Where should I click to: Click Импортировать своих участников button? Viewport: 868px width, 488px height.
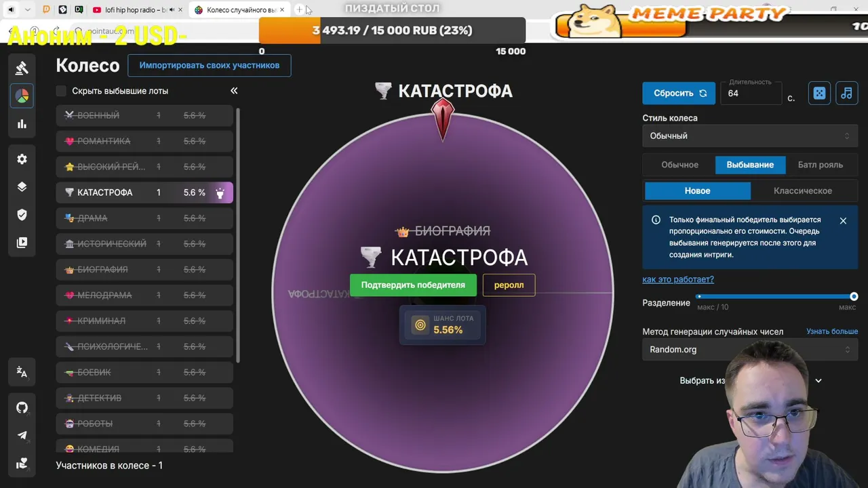(x=210, y=66)
